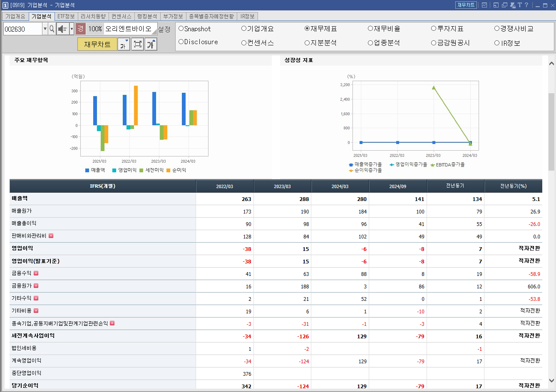Click the 순이익 orange legend swatch
This screenshot has width=556, height=392.
point(169,170)
